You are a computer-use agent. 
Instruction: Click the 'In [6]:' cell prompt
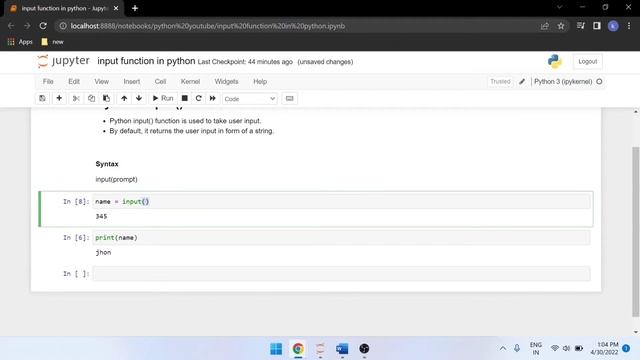[76, 238]
